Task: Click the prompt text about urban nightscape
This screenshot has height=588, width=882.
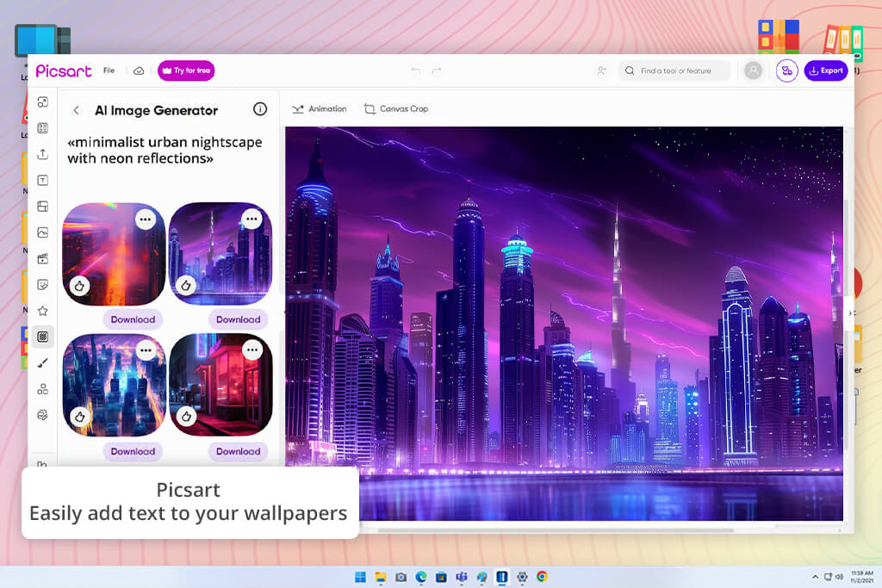Action: click(165, 150)
